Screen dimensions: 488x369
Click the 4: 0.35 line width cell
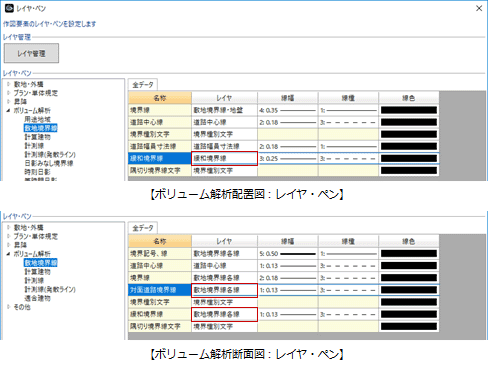[x=288, y=110]
